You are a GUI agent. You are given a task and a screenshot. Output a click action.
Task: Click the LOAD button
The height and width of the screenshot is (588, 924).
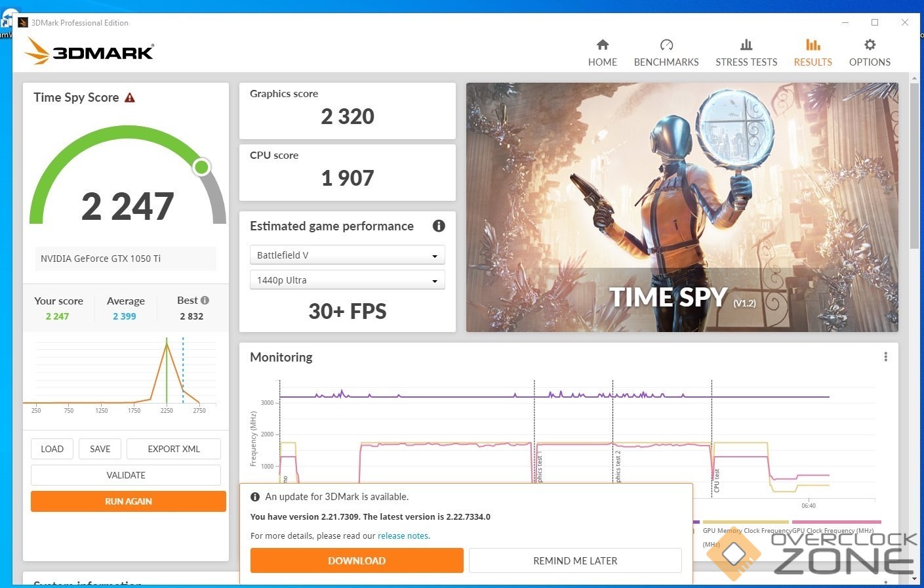click(x=52, y=449)
